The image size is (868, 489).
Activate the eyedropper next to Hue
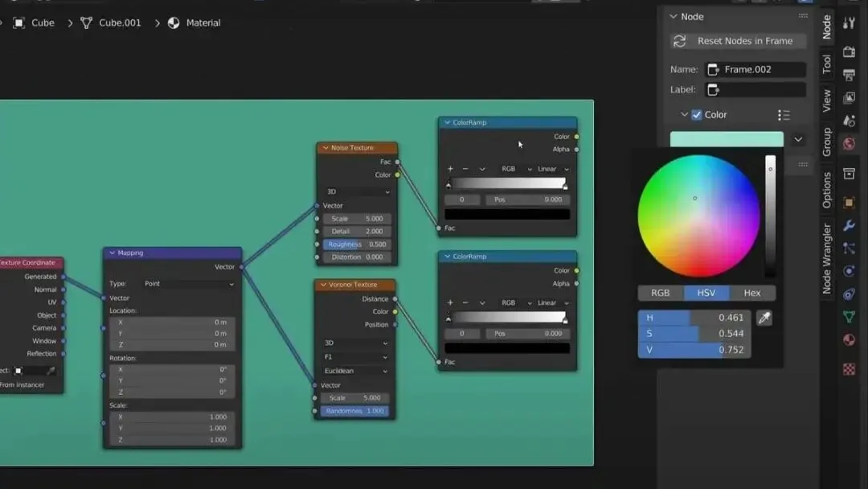coord(764,318)
